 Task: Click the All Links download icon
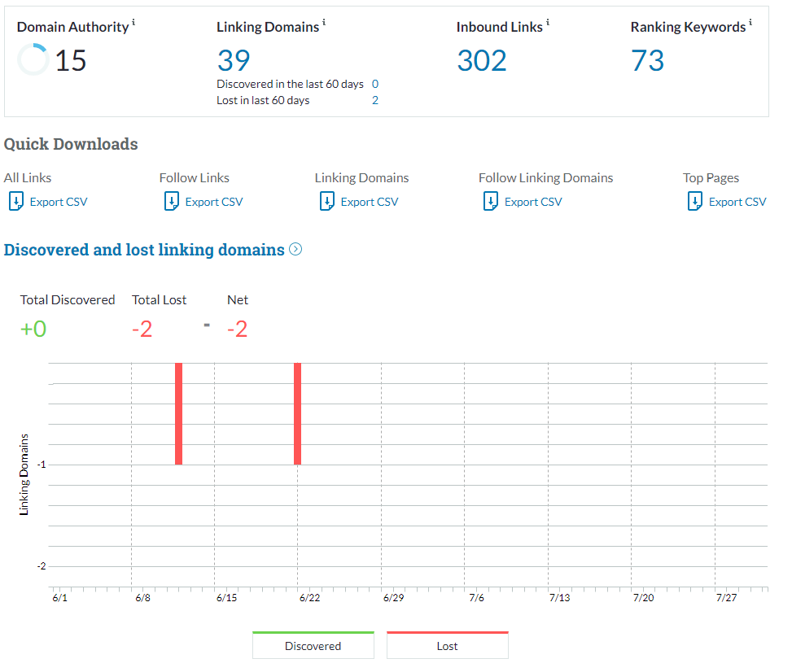[15, 202]
